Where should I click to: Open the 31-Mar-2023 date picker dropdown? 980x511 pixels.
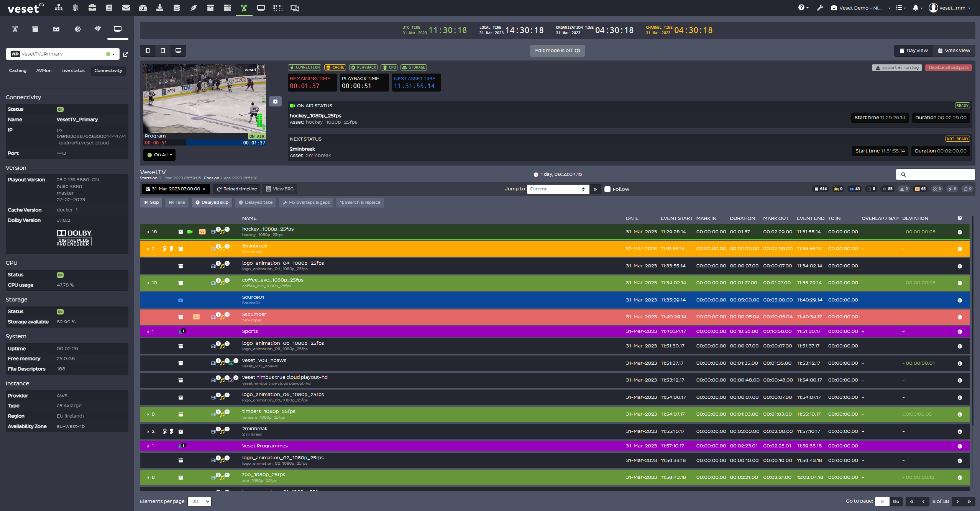pos(176,189)
